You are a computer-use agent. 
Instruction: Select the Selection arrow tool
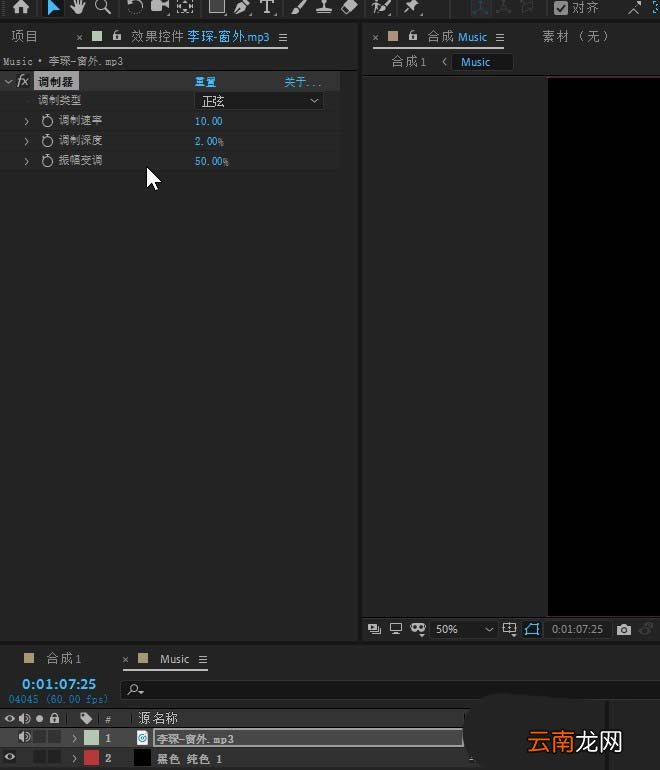tap(53, 7)
